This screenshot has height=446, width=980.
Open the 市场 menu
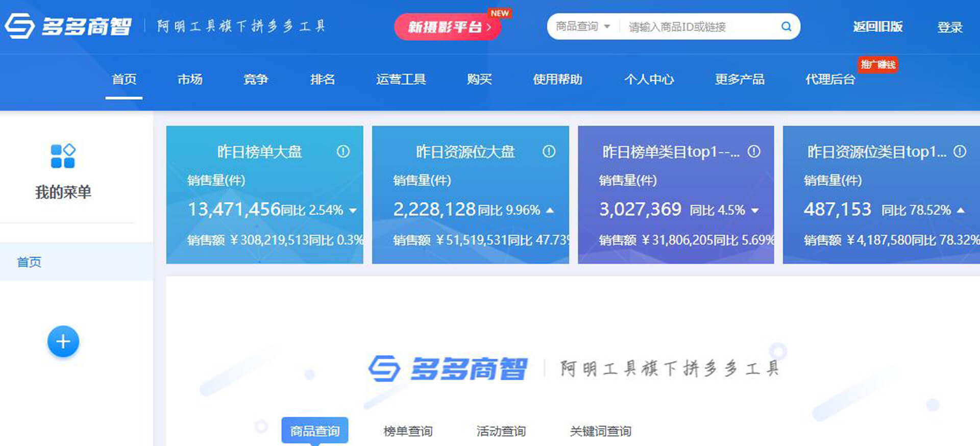190,80
